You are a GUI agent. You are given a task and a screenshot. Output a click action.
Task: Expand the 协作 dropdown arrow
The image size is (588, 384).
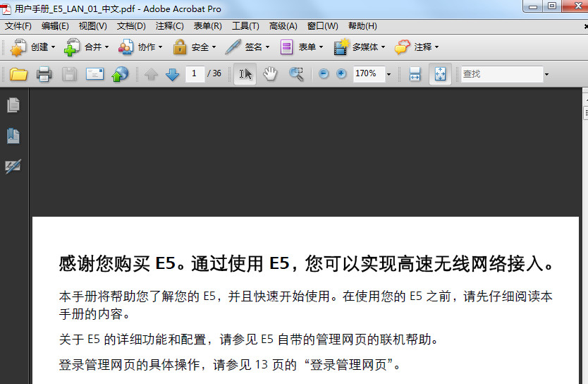(160, 47)
